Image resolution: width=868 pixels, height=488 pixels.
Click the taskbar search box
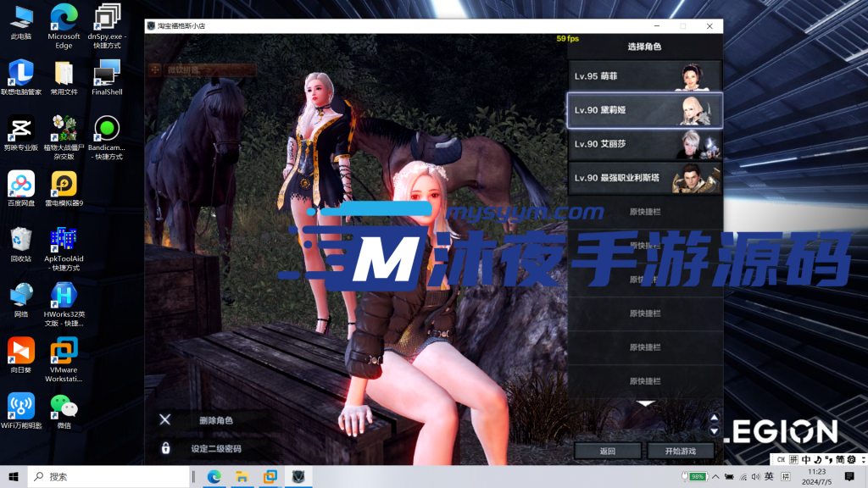tap(110, 477)
